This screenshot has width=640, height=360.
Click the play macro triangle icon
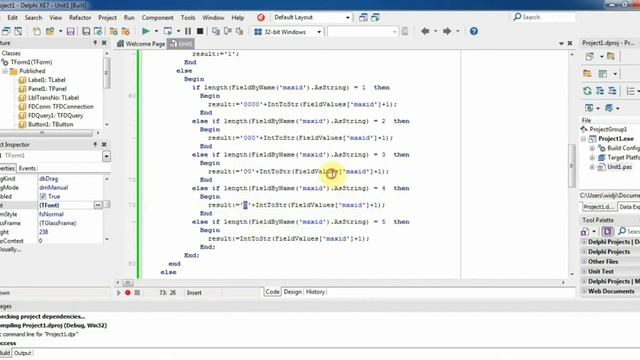tap(119, 292)
